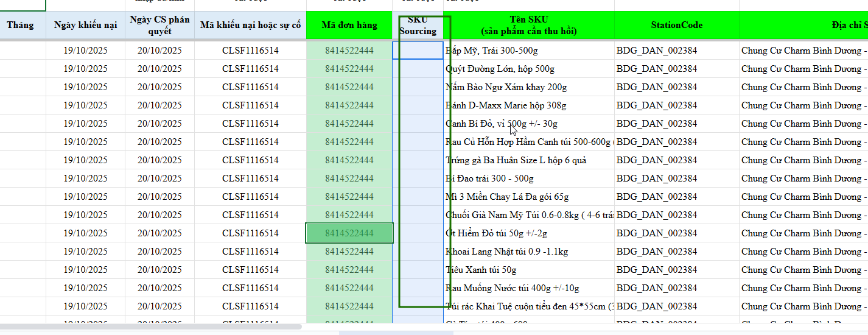
Task: Select CLSF1116514 in the Mì 3 Miền row
Action: click(x=250, y=197)
